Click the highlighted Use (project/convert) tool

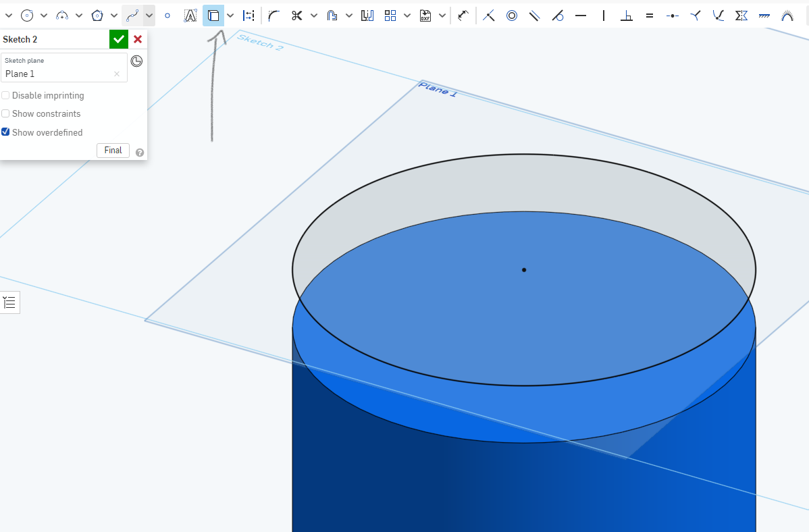[213, 16]
